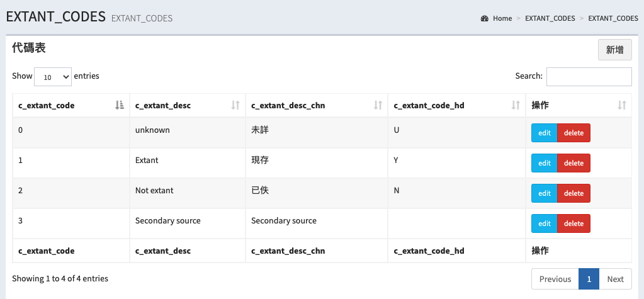
Task: Click sort icon on c_extant_code_hd column
Action: 516,105
